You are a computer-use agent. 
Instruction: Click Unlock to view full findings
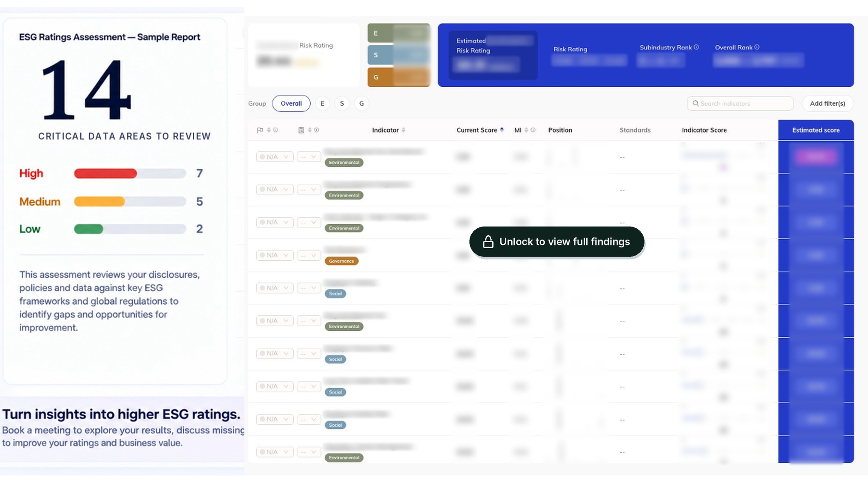(557, 242)
